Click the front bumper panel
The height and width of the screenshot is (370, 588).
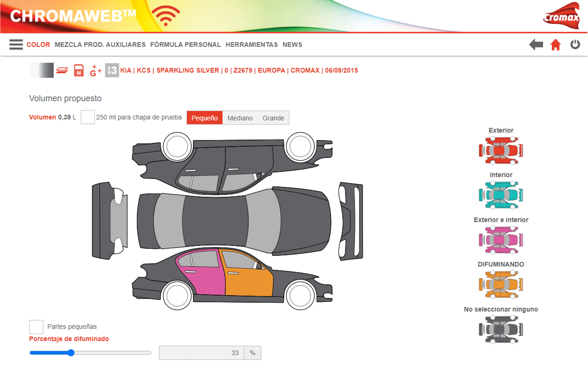click(352, 221)
